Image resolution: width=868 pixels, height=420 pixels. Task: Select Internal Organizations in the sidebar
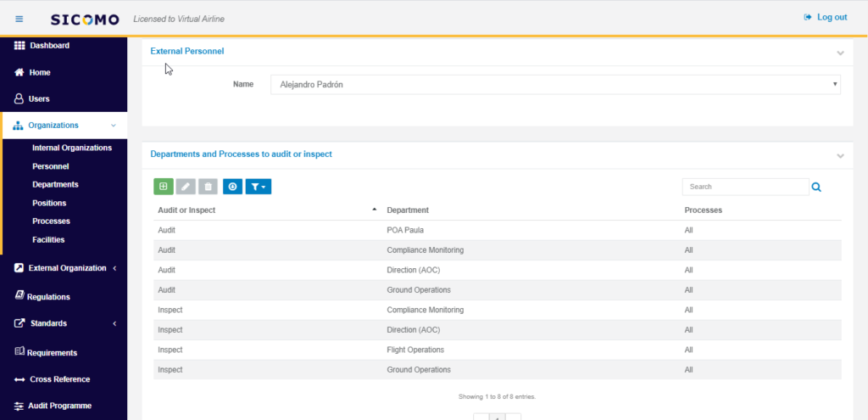click(x=72, y=148)
